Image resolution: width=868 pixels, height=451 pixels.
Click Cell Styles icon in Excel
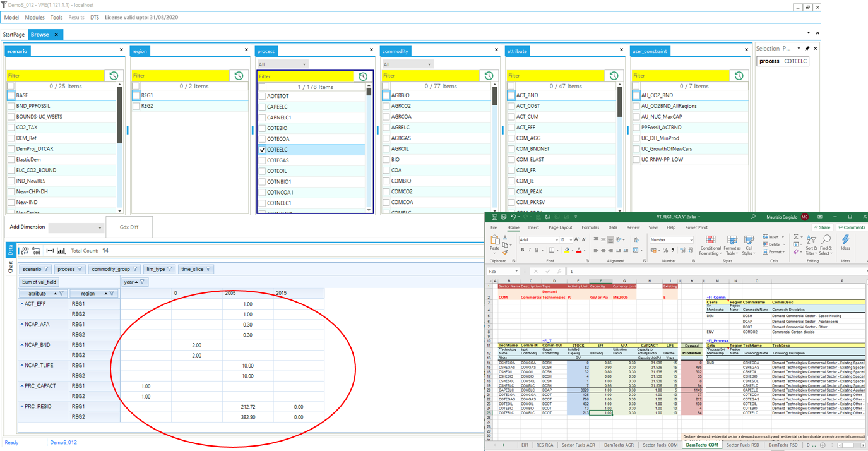[x=749, y=241]
